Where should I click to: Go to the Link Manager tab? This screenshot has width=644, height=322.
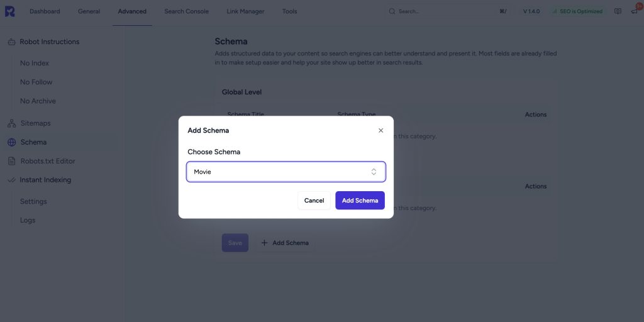pyautogui.click(x=245, y=11)
